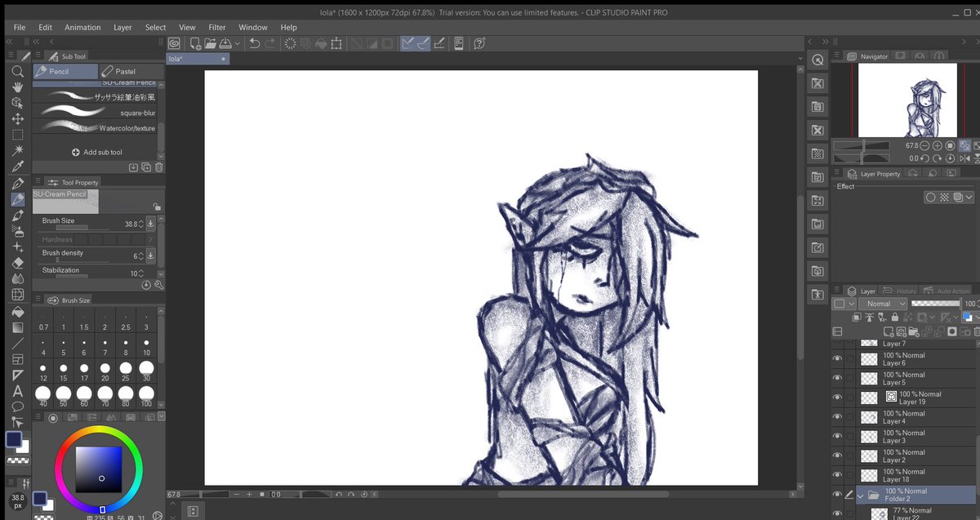Image resolution: width=980 pixels, height=520 pixels.
Task: Duplicate sub tool icon in Sub Tool palette
Action: (x=146, y=167)
